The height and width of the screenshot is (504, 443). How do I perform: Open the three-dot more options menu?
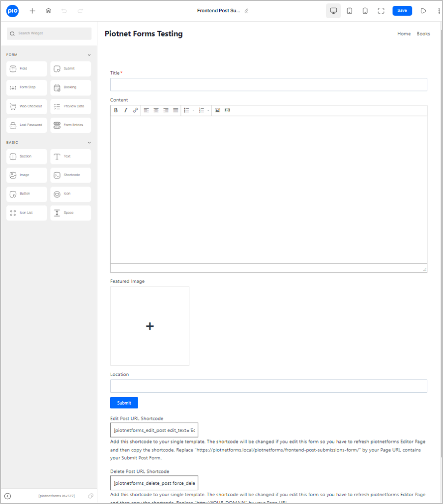point(439,11)
